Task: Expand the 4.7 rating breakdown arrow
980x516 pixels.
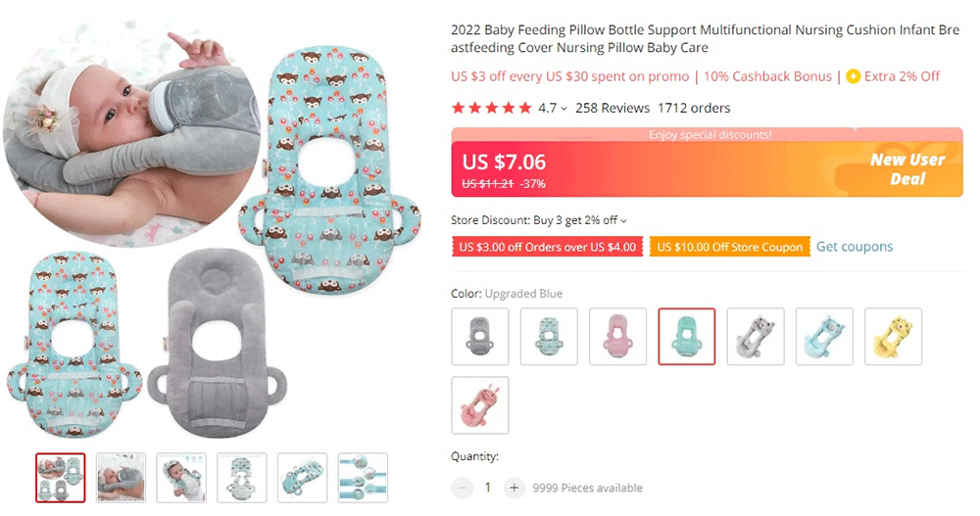Action: pyautogui.click(x=564, y=109)
